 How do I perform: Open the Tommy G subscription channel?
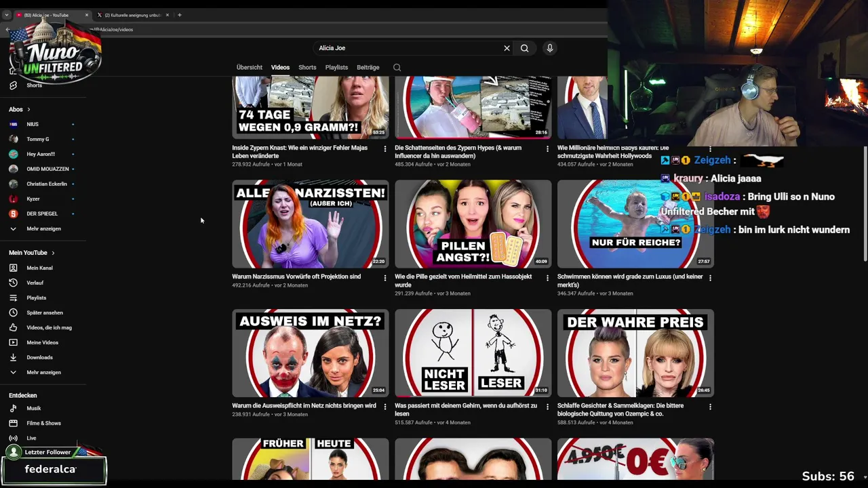[37, 139]
